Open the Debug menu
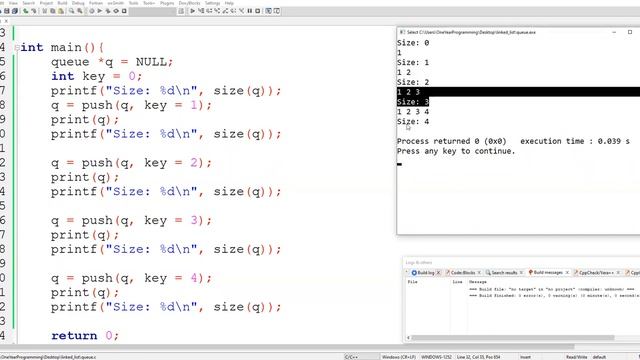The width and height of the screenshot is (640, 360). click(x=78, y=3)
